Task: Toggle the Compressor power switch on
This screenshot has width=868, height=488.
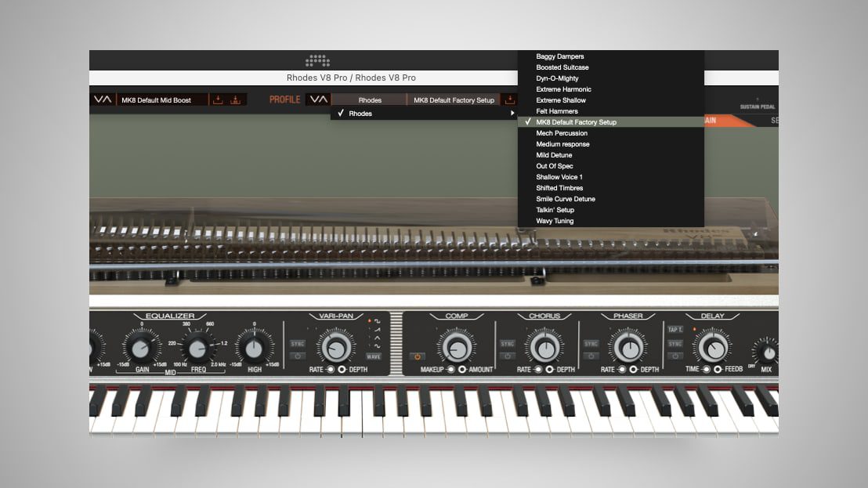Action: click(x=416, y=355)
